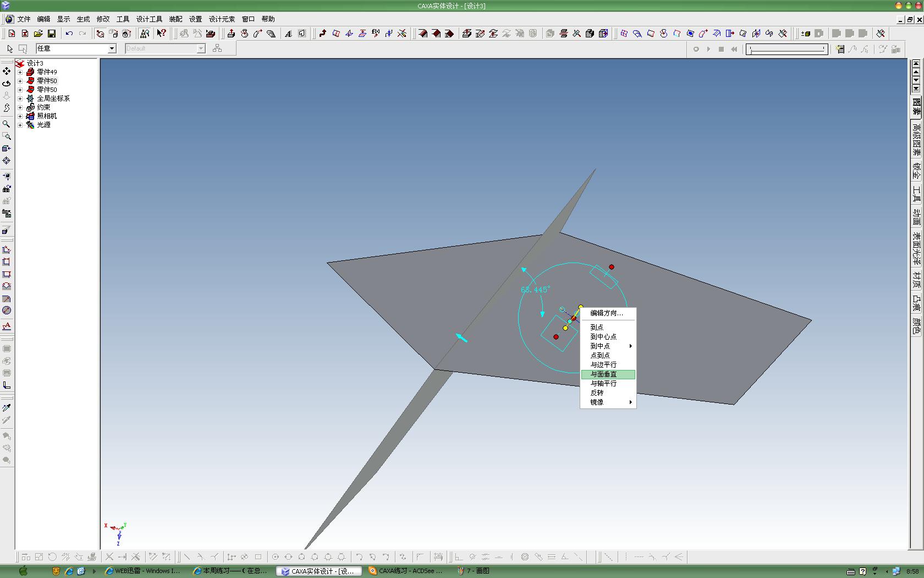Open the 帮助 menu
Image resolution: width=924 pixels, height=578 pixels.
coord(268,19)
